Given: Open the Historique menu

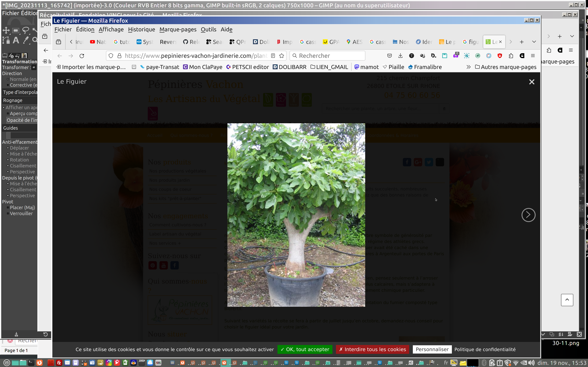Looking at the screenshot, I should point(141,29).
